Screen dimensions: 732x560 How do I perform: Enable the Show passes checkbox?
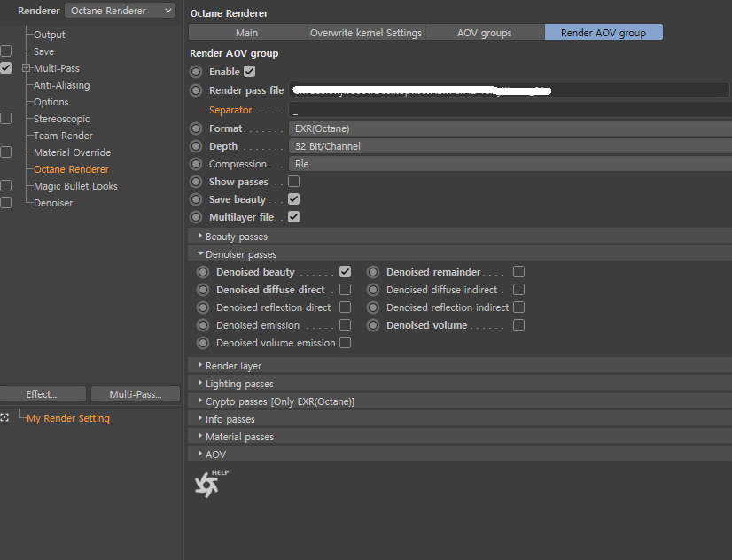click(x=293, y=181)
